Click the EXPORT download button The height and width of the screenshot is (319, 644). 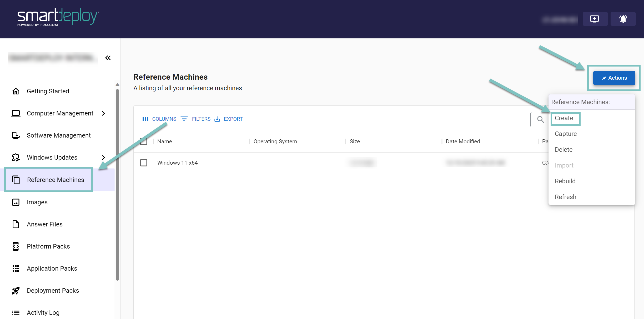tap(229, 119)
